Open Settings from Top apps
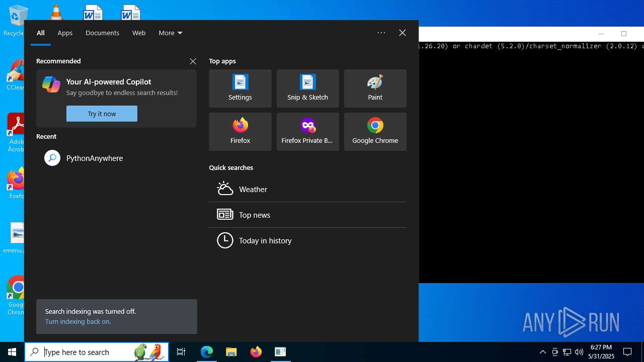Screen dimensions: 644x362 240,88
